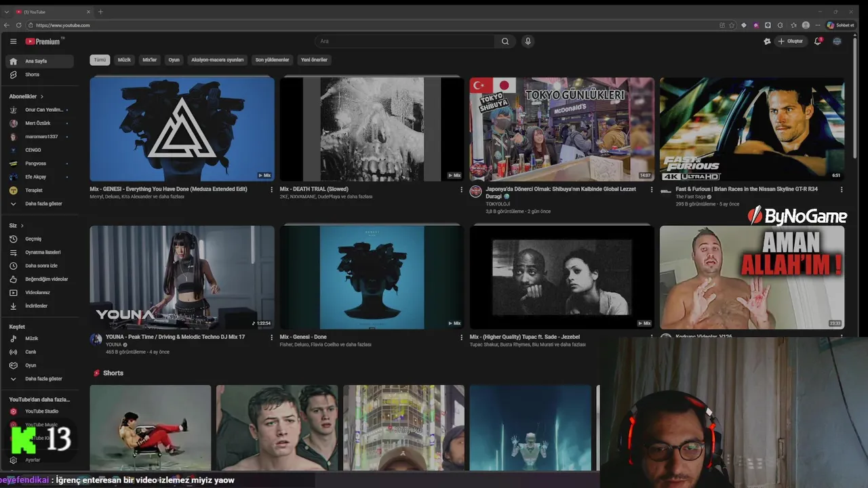This screenshot has height=488, width=868.
Task: Play the AMAN ALLAH'IM video thumbnail
Action: (x=752, y=277)
